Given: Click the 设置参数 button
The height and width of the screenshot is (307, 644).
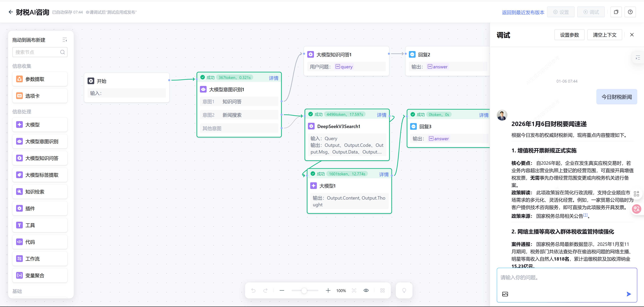Looking at the screenshot, I should [x=569, y=35].
